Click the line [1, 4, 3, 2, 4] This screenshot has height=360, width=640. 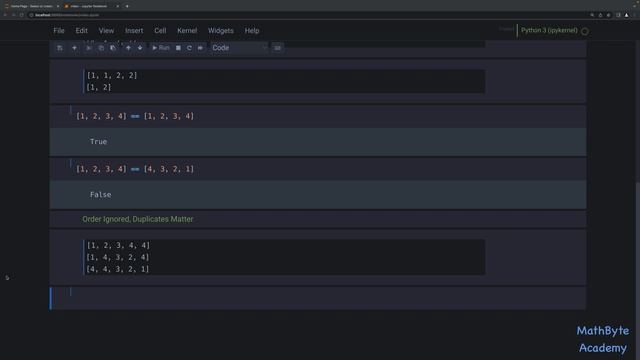[x=118, y=257]
